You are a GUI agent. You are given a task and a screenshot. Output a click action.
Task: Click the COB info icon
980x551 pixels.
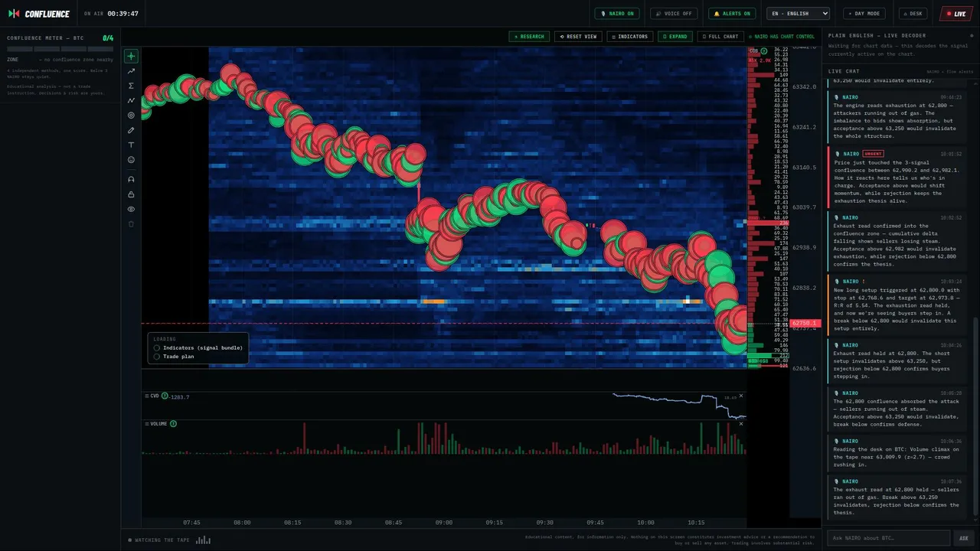coord(763,51)
